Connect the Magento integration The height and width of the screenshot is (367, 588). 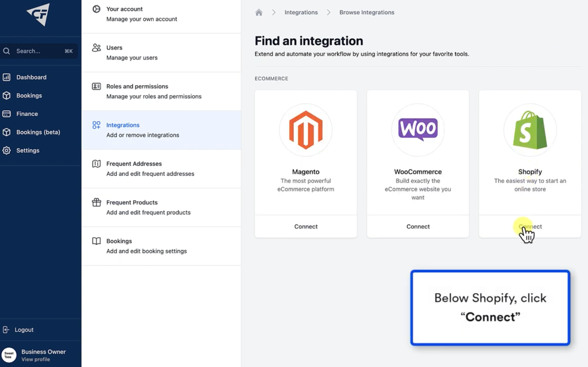point(306,227)
